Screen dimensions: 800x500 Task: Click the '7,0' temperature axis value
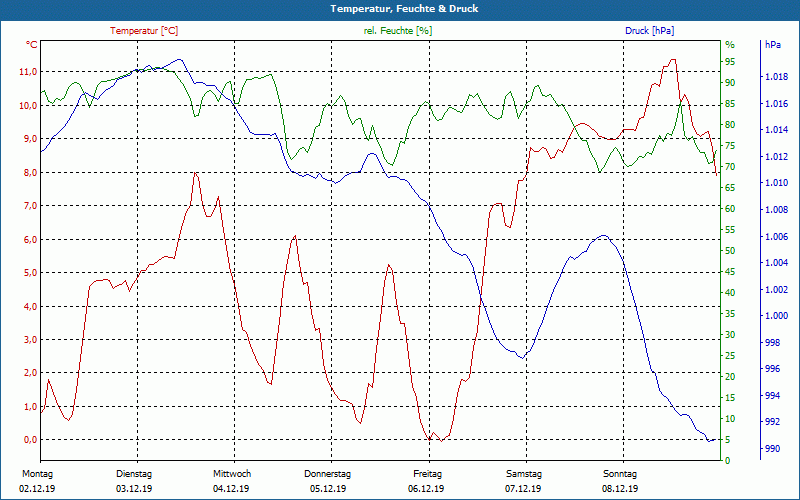[30, 206]
